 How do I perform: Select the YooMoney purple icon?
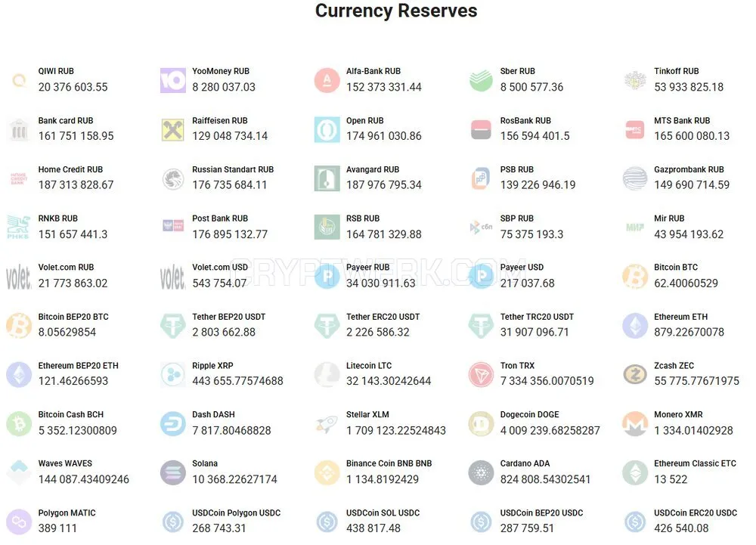[172, 80]
